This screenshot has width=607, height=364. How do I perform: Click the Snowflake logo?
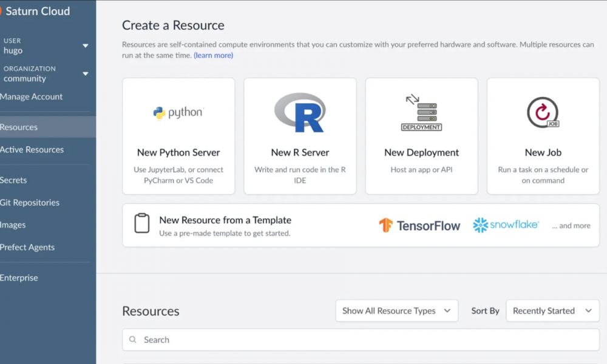[x=506, y=225]
